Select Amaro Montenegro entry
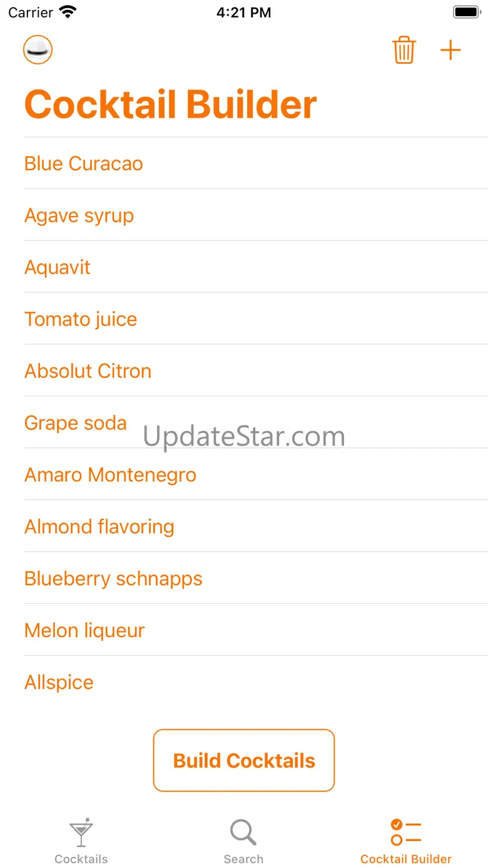This screenshot has width=488, height=868. (111, 475)
